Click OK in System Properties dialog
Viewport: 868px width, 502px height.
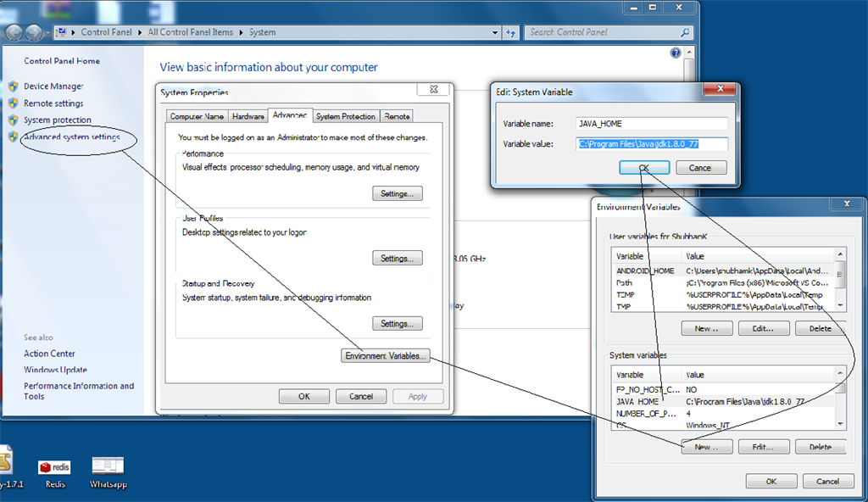tap(304, 396)
